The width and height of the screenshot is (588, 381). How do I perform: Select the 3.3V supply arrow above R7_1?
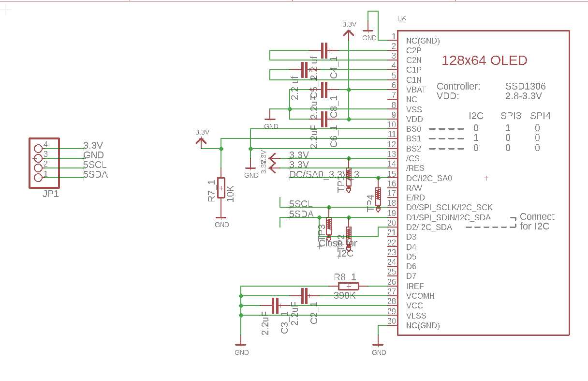(202, 141)
